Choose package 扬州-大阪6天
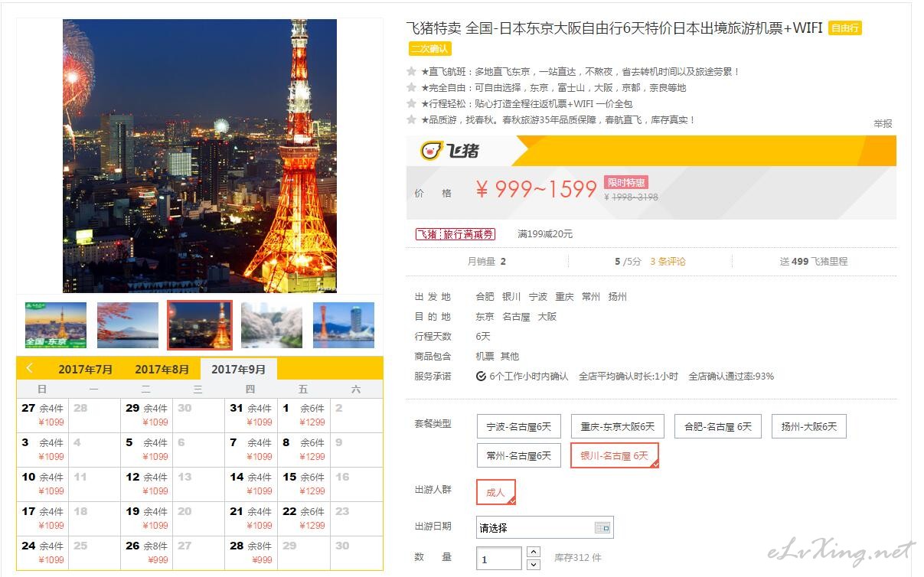This screenshot has width=924, height=577. point(809,426)
